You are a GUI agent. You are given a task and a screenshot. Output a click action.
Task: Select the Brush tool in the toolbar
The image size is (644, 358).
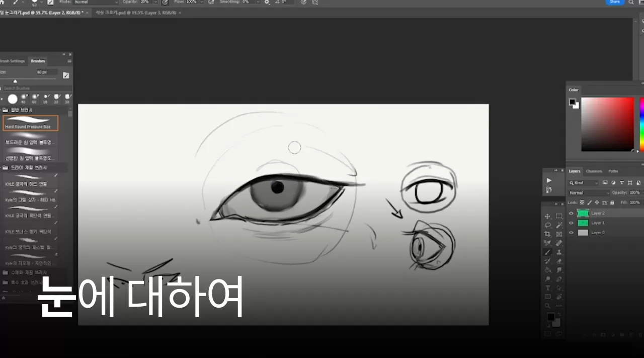pyautogui.click(x=548, y=252)
